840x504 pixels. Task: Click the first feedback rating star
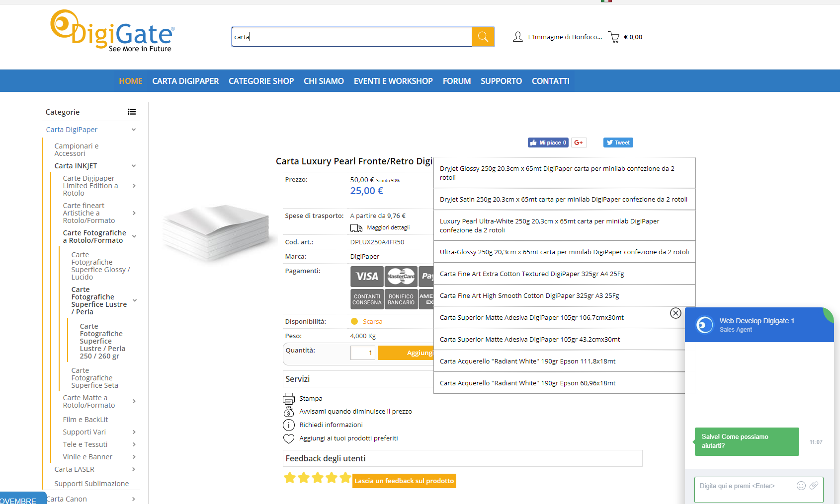pyautogui.click(x=290, y=478)
